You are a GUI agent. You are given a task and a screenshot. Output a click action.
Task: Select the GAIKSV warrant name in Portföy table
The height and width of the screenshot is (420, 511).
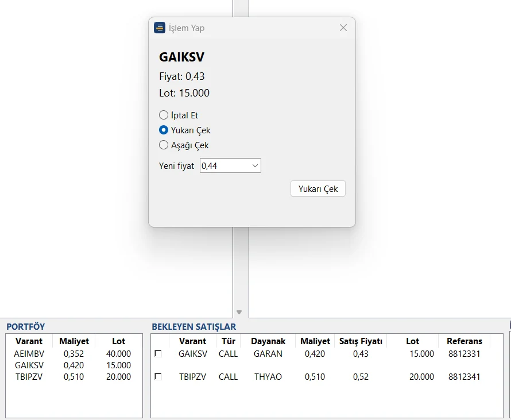29,365
